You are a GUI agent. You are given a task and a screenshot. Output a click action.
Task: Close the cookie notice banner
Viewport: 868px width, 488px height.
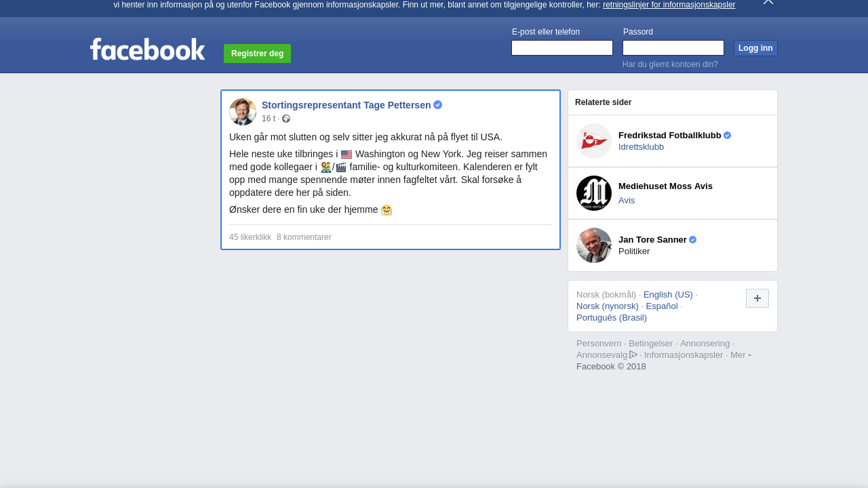768,2
